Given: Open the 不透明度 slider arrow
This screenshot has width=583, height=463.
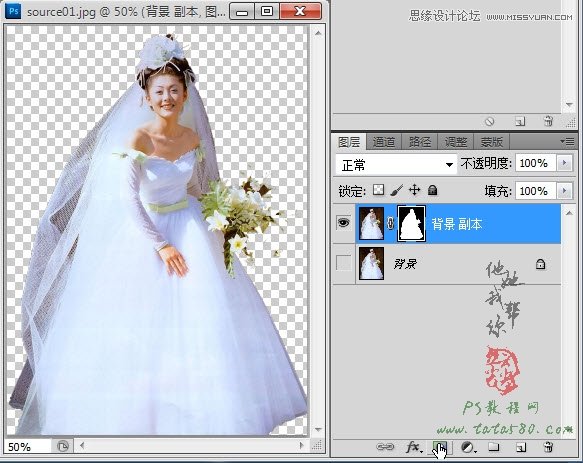Looking at the screenshot, I should click(564, 163).
